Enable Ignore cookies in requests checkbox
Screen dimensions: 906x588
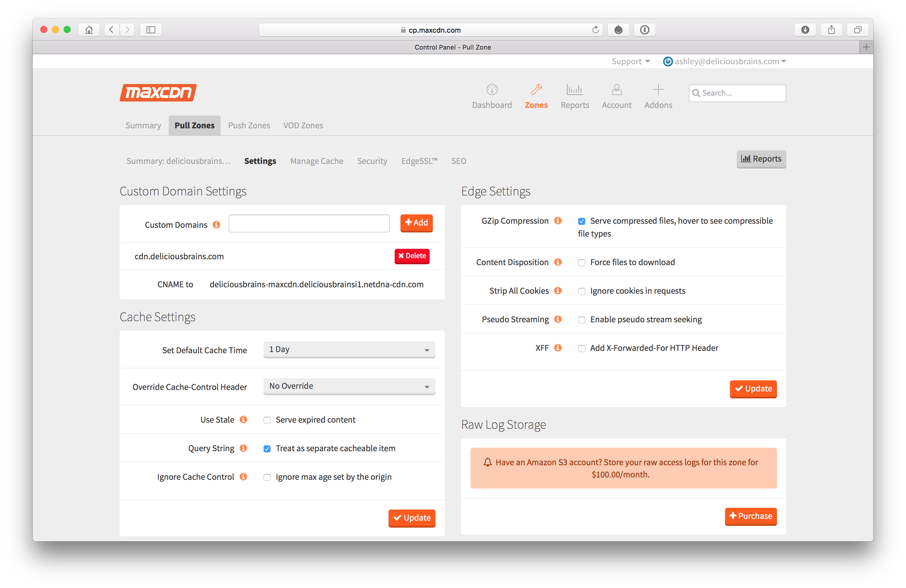point(581,291)
